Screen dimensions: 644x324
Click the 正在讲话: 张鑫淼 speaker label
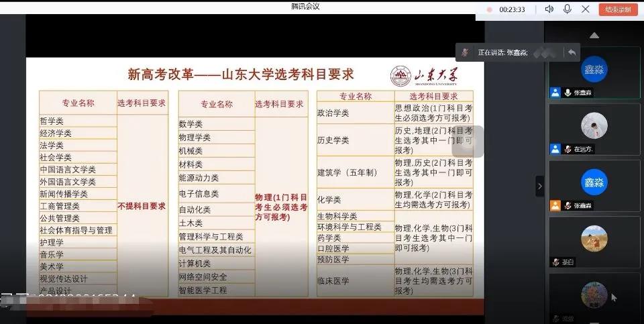click(502, 52)
